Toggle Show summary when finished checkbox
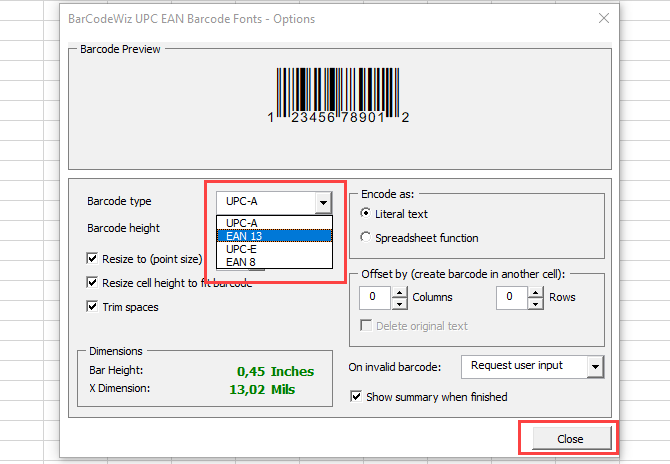Image resolution: width=670 pixels, height=464 pixels. [356, 396]
